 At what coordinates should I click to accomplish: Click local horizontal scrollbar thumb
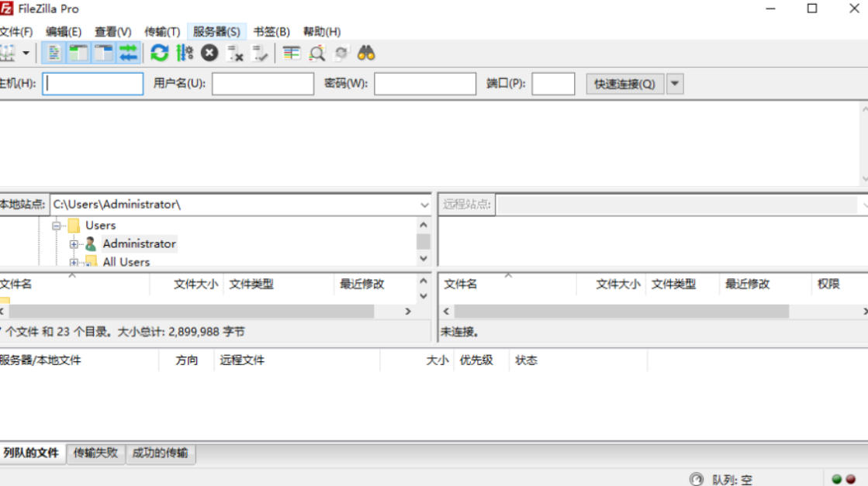(192, 312)
